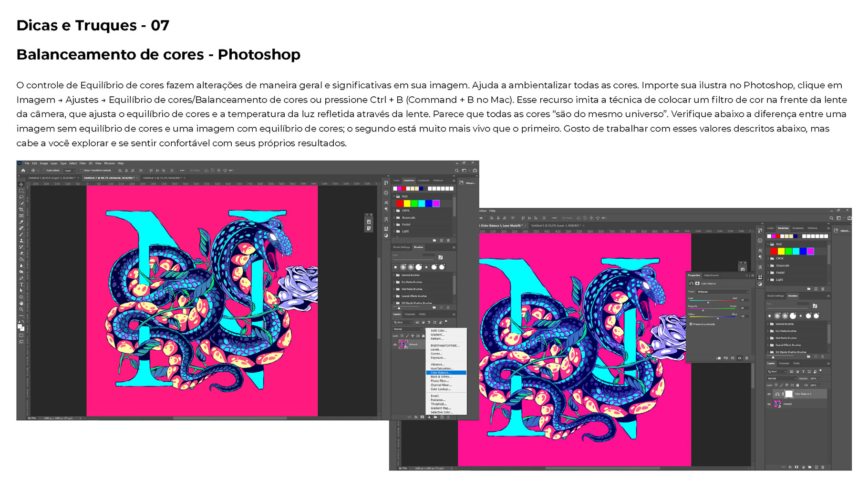This screenshot has width=868, height=488.
Task: Click the layer mask thumbnail of Color Balance 1
Action: (x=789, y=394)
